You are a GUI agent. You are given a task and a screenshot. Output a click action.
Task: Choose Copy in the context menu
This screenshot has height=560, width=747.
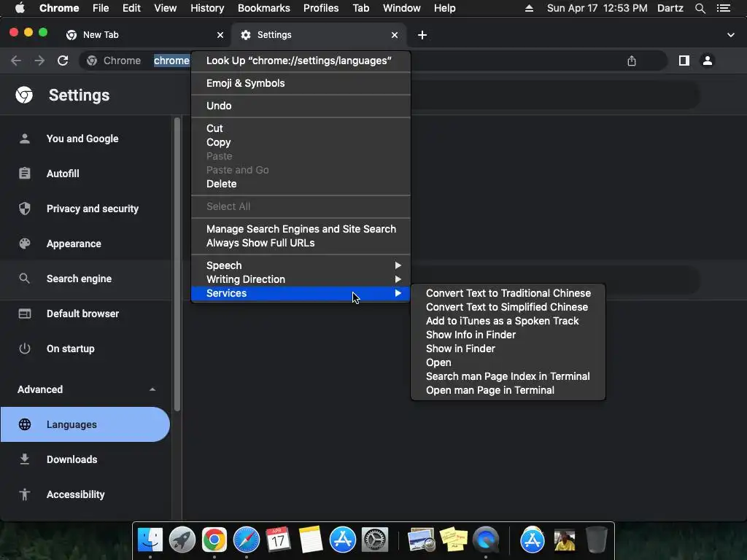tap(301, 142)
